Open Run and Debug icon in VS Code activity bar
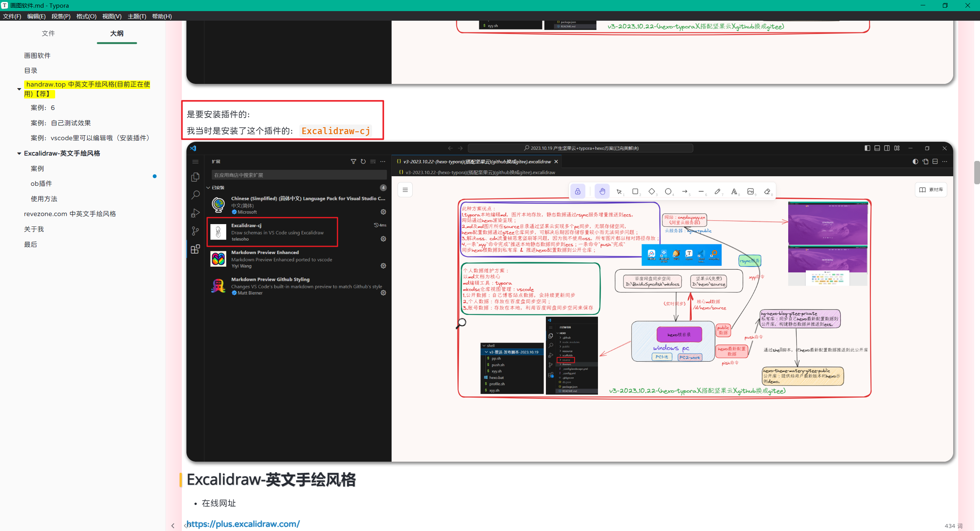The width and height of the screenshot is (980, 531). (195, 213)
